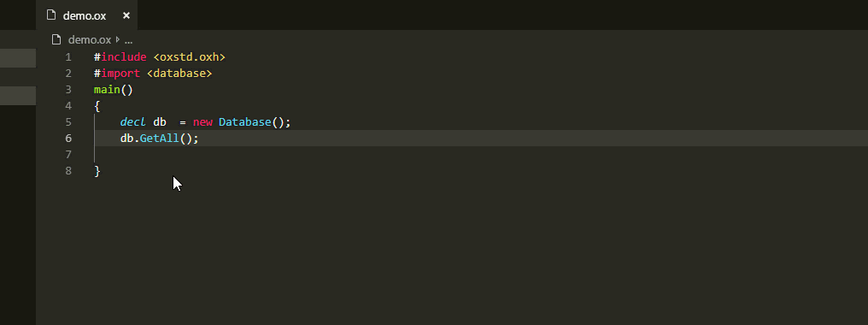Click line number 1 in the gutter

[x=68, y=57]
